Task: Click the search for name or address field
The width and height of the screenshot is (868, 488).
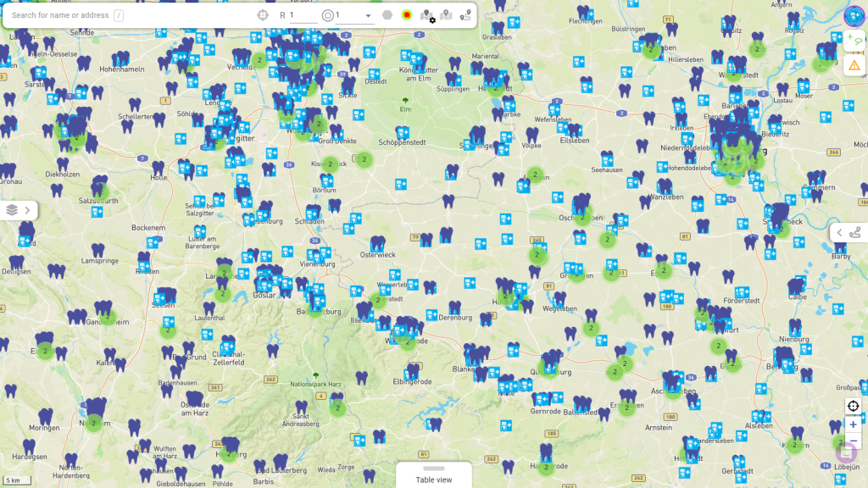Action: click(x=59, y=15)
